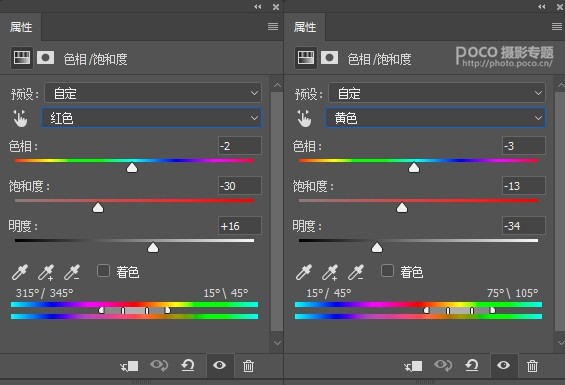The width and height of the screenshot is (565, 385).
Task: Select on-image adjustment hand tool in left panel
Action: click(x=20, y=118)
